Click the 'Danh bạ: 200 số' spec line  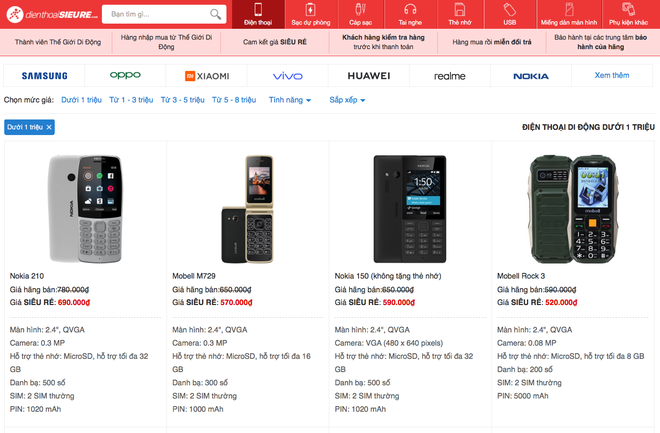click(x=525, y=369)
